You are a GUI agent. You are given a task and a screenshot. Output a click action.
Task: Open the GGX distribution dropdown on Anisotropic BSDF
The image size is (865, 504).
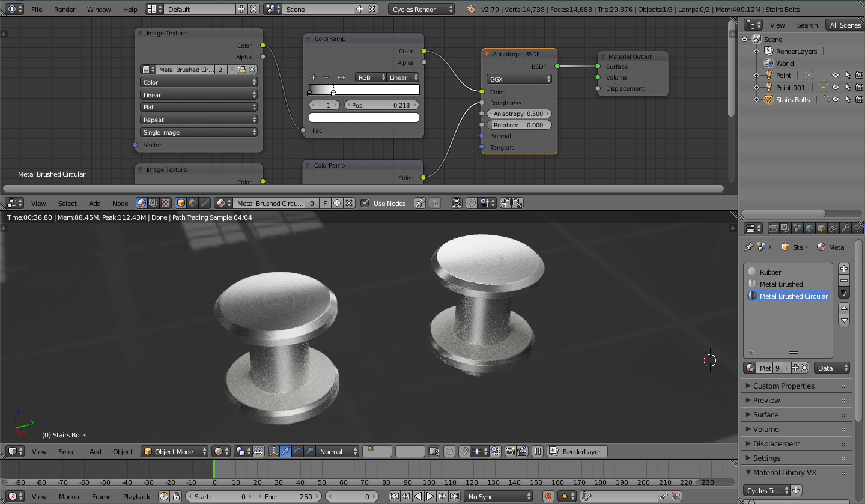coord(518,79)
